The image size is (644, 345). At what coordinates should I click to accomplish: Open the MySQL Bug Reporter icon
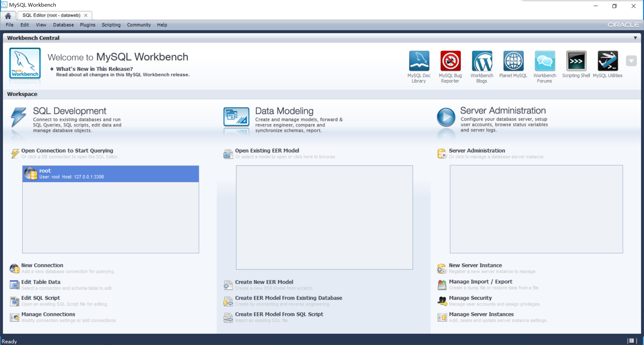(x=450, y=61)
